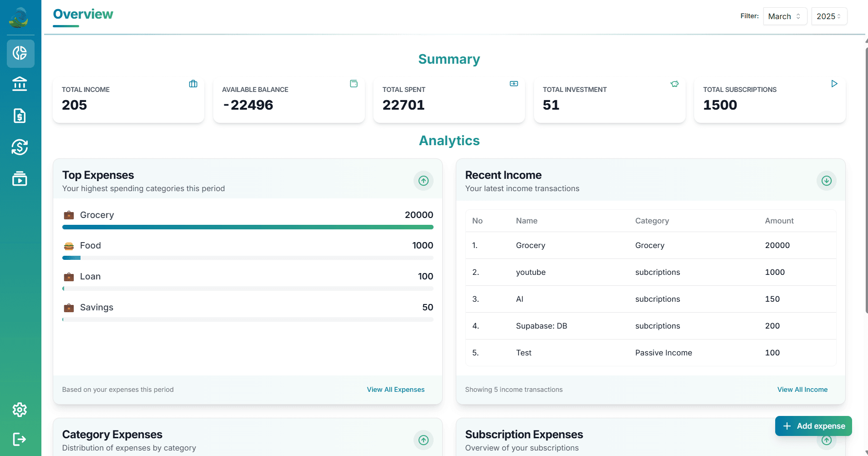
Task: Click the Grocery expense progress bar
Action: tap(247, 227)
